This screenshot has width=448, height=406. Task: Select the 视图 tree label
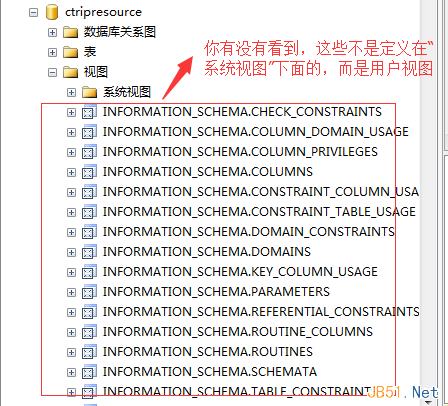(96, 72)
